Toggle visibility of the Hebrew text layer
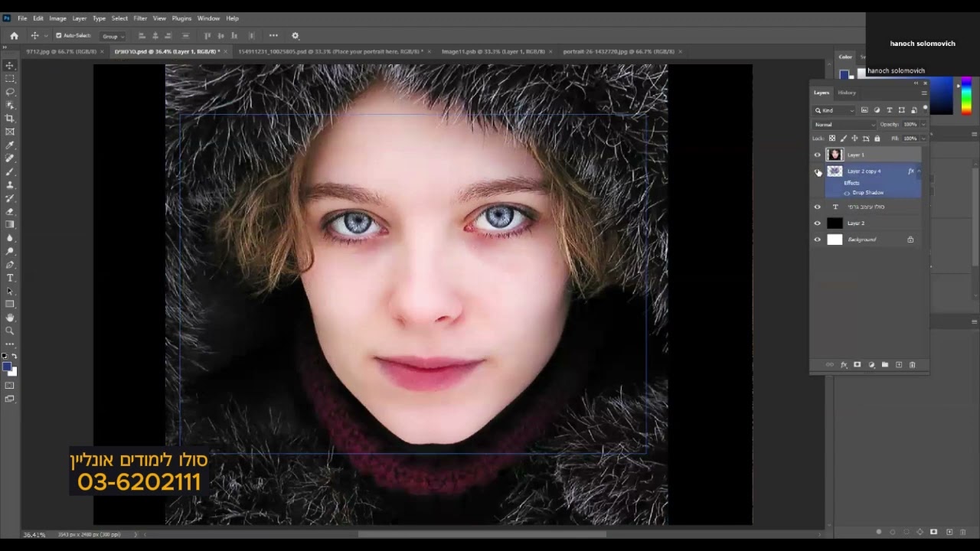Image resolution: width=980 pixels, height=551 pixels. coord(817,207)
